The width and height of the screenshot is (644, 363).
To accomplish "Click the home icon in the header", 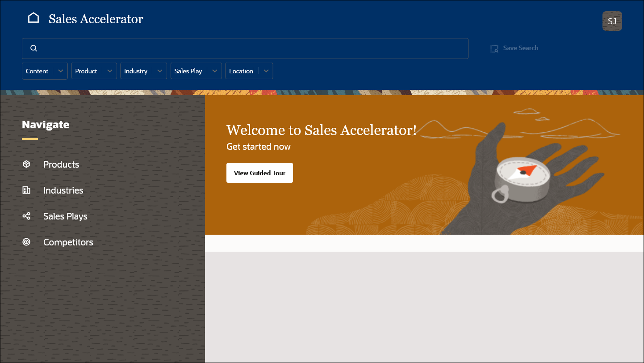I will pyautogui.click(x=33, y=17).
